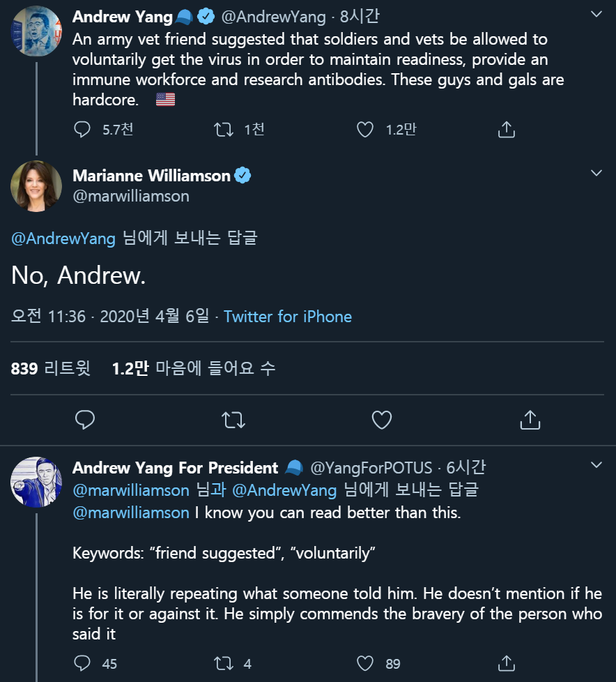Like Andrew Yang's top tweet
616x682 pixels.
(x=365, y=130)
